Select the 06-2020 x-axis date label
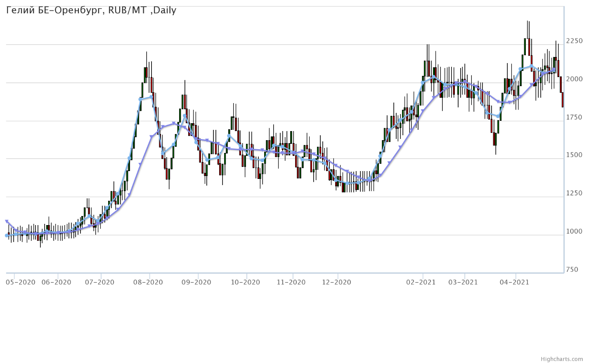Viewport: 589px width, 364px height. 57,282
